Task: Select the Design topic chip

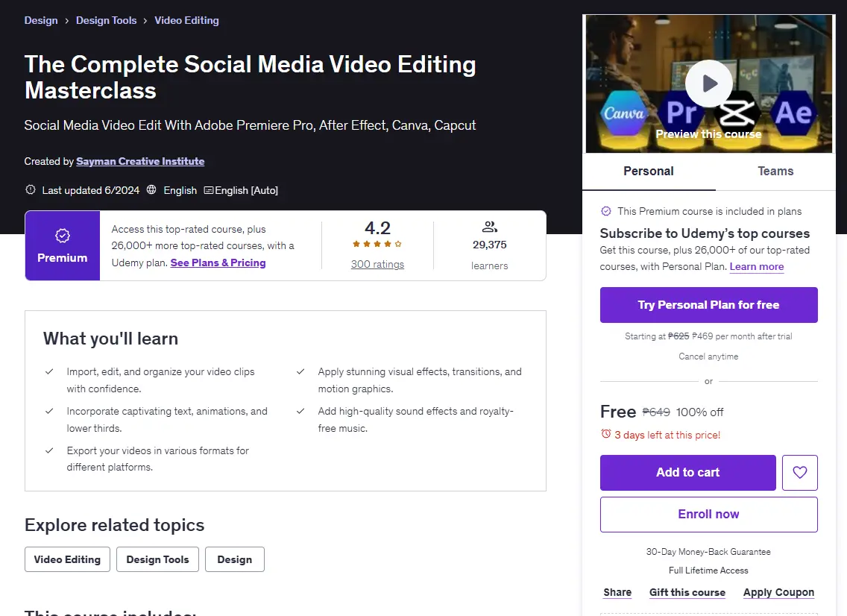Action: [234, 559]
